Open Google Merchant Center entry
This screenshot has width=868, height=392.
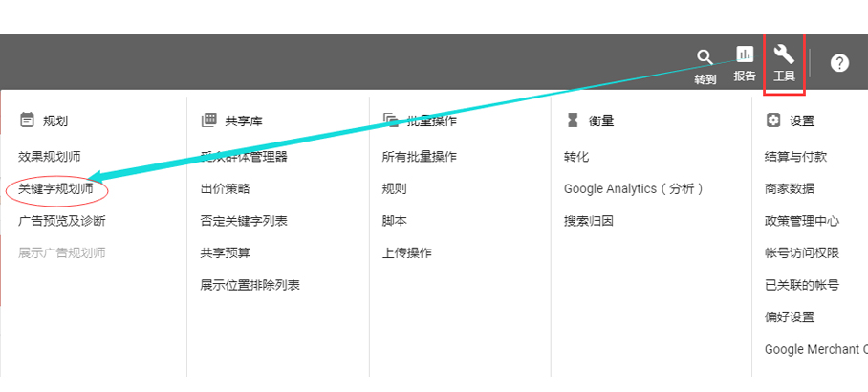tap(816, 349)
